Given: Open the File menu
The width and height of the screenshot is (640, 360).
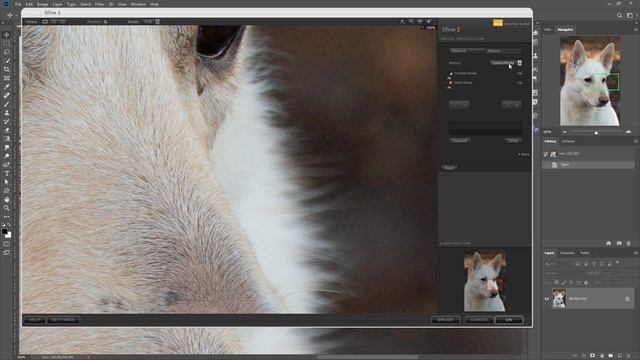Looking at the screenshot, I should pos(18,4).
